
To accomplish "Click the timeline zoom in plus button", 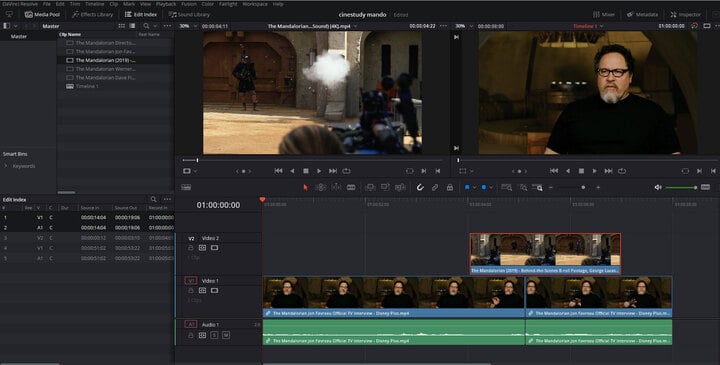I will 598,187.
